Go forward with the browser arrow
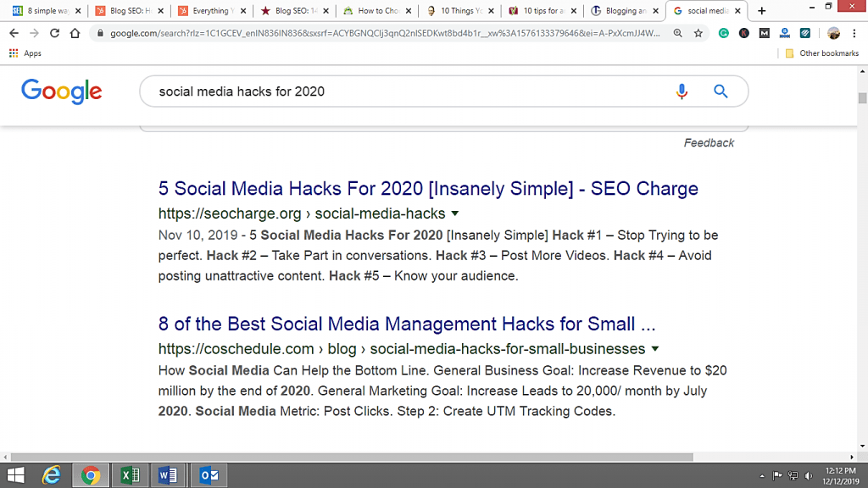The height and width of the screenshot is (488, 868). 34,33
